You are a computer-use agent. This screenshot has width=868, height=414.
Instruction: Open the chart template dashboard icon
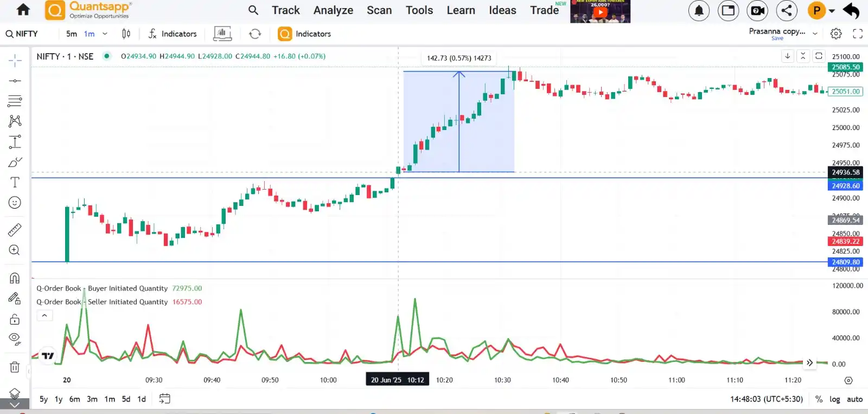(x=222, y=34)
